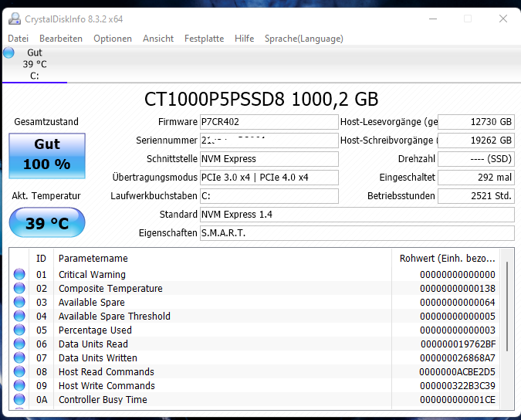Click the CrystalDiskInfo app icon in title bar
Viewport: 521px width, 420px height.
[15, 19]
